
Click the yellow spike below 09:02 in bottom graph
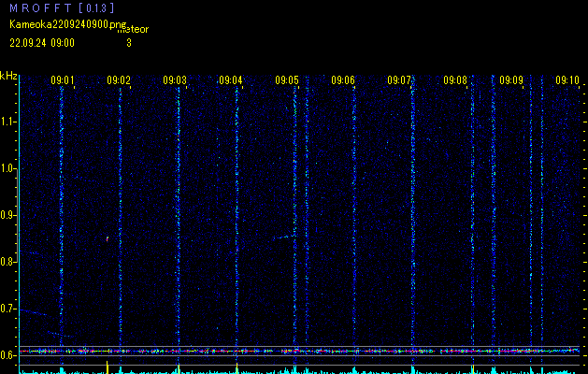point(108,367)
